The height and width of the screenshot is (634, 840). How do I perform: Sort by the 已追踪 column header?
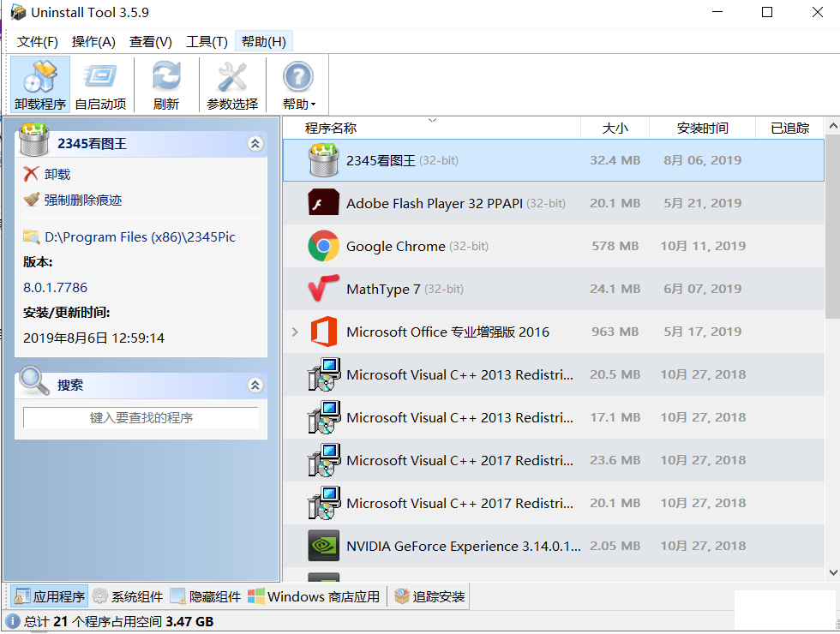(789, 128)
